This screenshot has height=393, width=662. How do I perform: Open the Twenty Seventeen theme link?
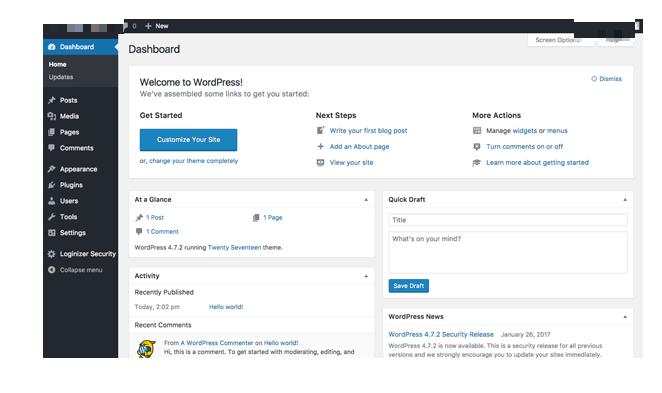tap(234, 247)
